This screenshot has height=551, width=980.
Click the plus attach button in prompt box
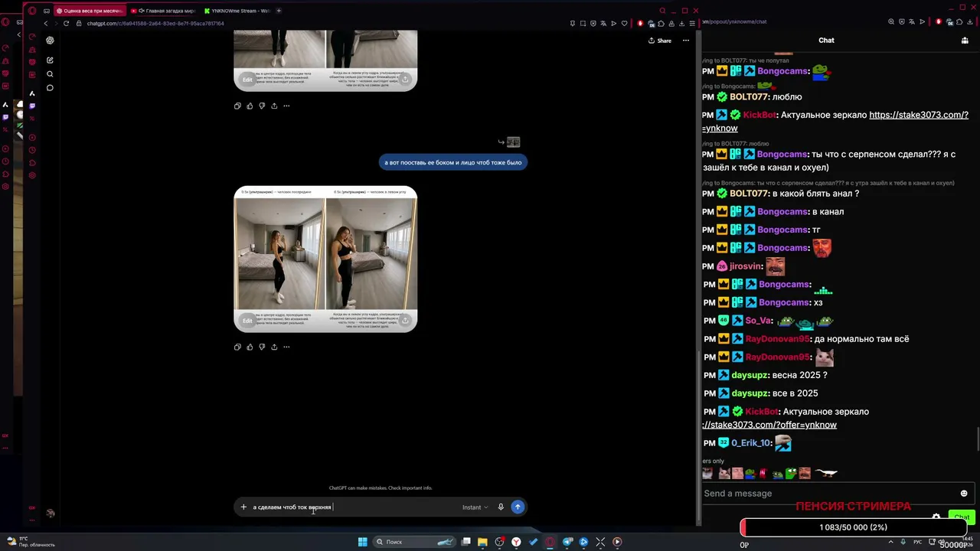tap(243, 507)
